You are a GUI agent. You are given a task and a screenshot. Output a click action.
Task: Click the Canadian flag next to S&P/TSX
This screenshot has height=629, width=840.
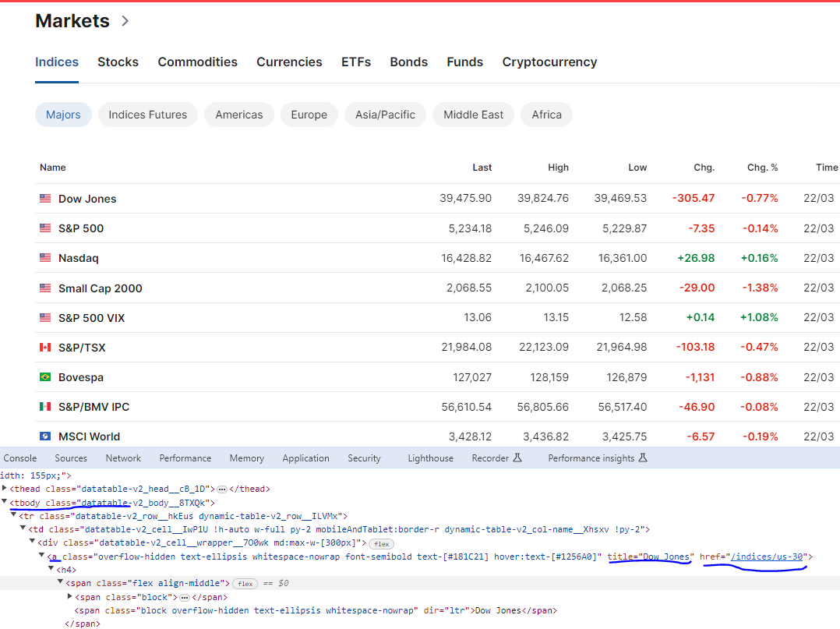[x=45, y=347]
